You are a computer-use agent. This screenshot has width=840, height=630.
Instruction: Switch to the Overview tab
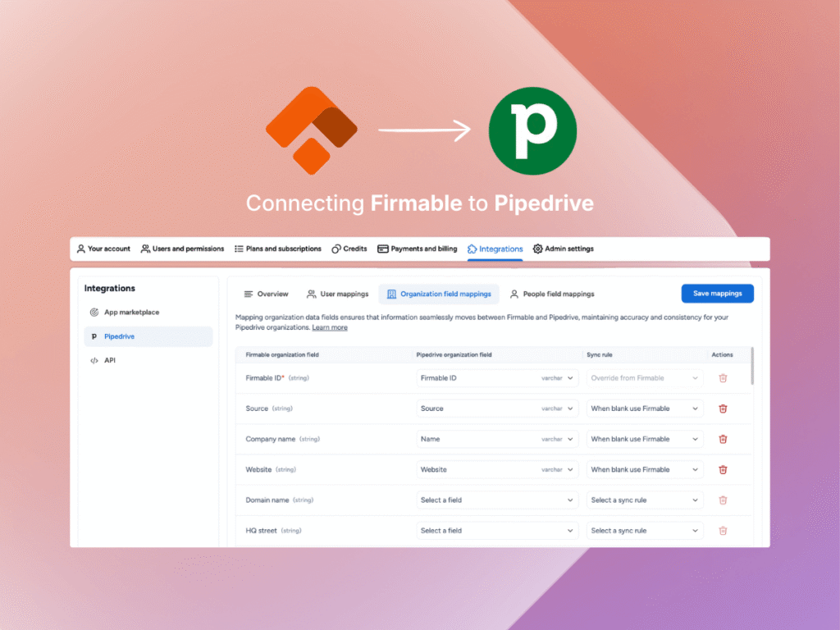tap(266, 294)
